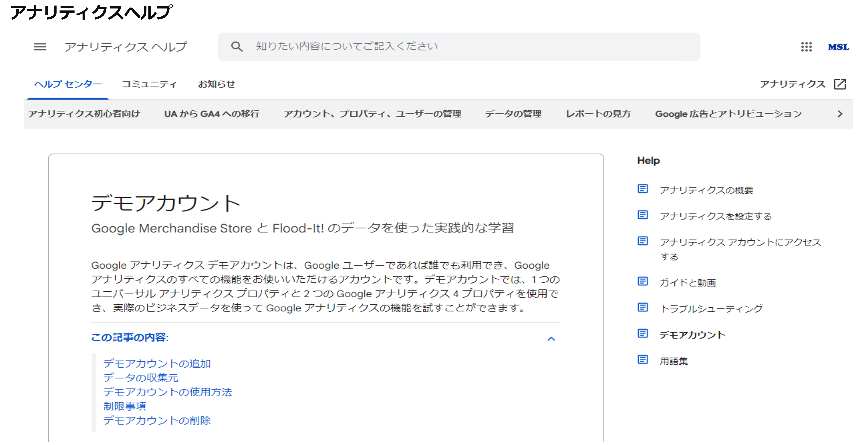868x445 pixels.
Task: Jump to デモアカウントの追加 section
Action: pyautogui.click(x=157, y=363)
